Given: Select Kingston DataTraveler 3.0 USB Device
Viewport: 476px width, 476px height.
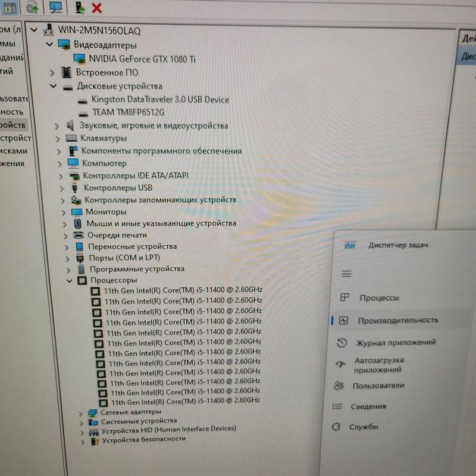Looking at the screenshot, I should (x=160, y=99).
